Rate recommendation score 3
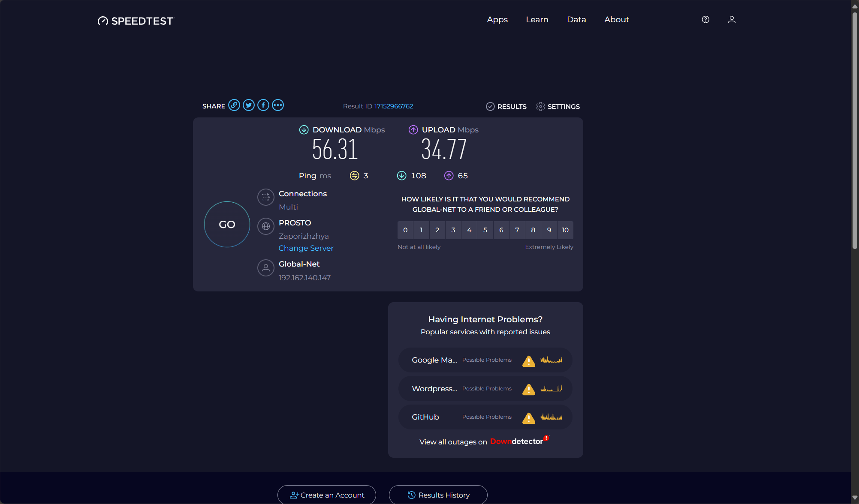The width and height of the screenshot is (859, 504). [x=453, y=230]
